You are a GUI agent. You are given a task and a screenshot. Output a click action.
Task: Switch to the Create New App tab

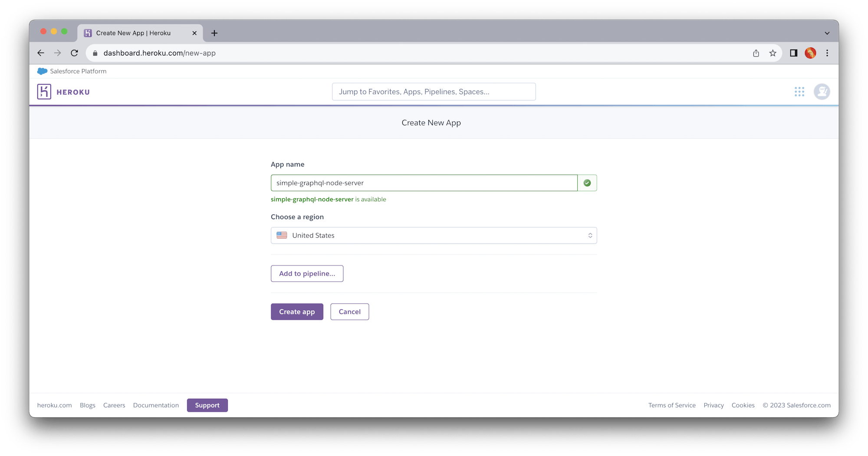[133, 33]
